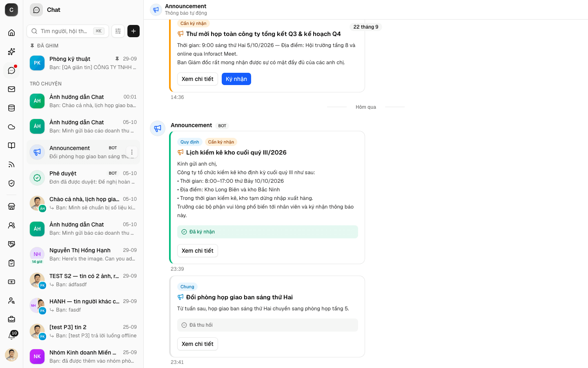The height and width of the screenshot is (368, 588).
Task: Open the Clipboard tasks icon in the sidebar
Action: click(11, 263)
